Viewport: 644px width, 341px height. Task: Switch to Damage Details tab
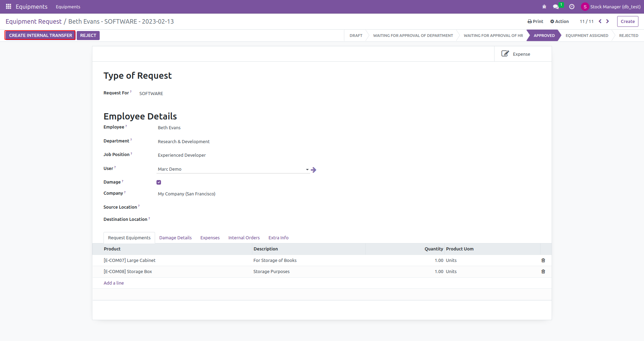(175, 238)
